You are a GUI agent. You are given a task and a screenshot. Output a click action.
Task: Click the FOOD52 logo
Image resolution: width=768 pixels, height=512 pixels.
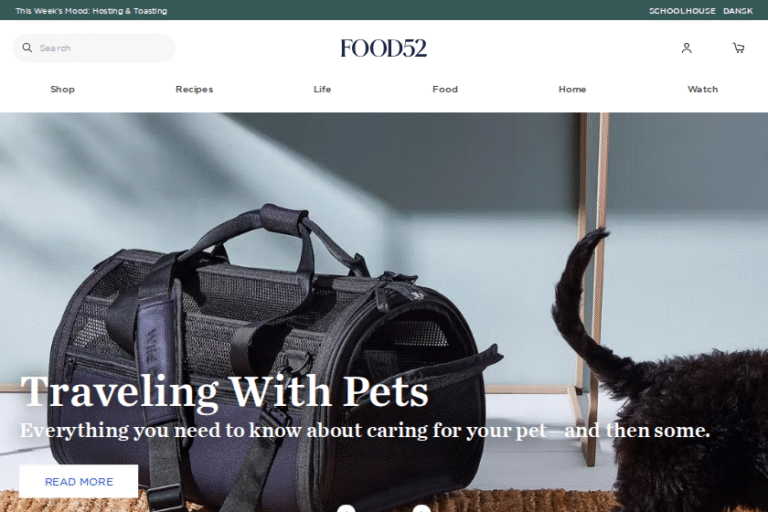pos(384,48)
